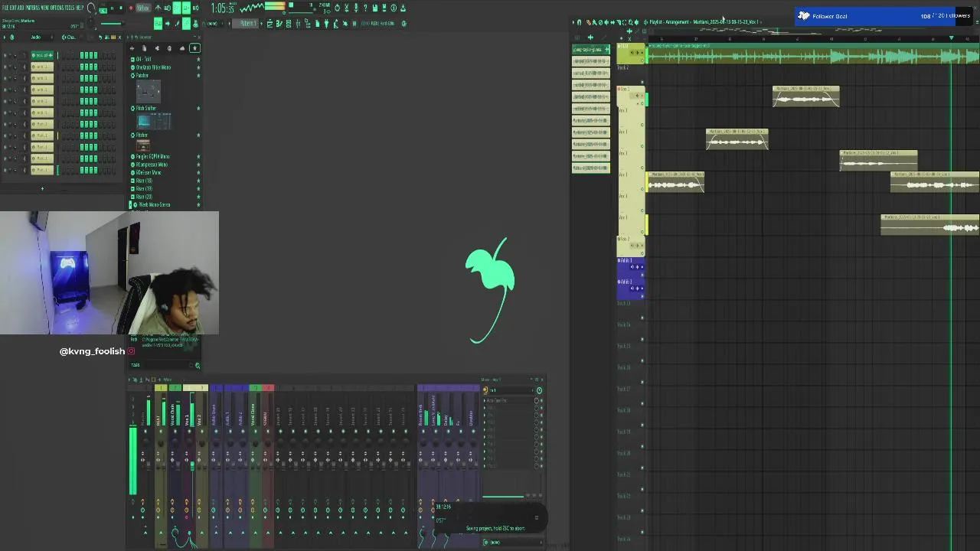This screenshot has height=551, width=980.
Task: Add a new channel with plus button
Action: pos(42,188)
